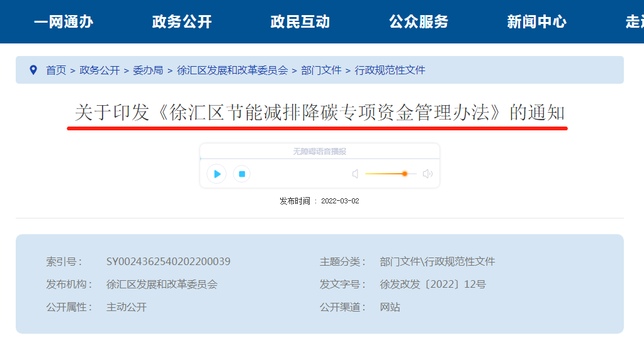Screen dimensions: 644x340
Task: Click the low-volume speaker icon
Action: tap(355, 174)
